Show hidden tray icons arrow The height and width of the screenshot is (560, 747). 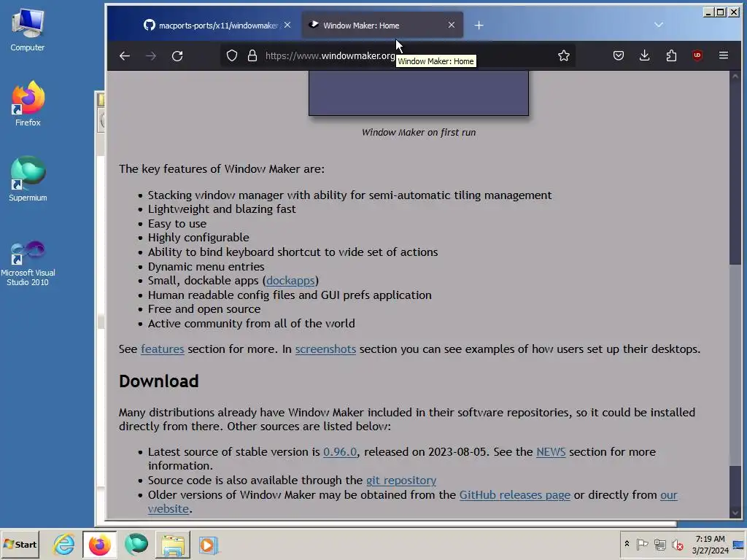click(627, 544)
